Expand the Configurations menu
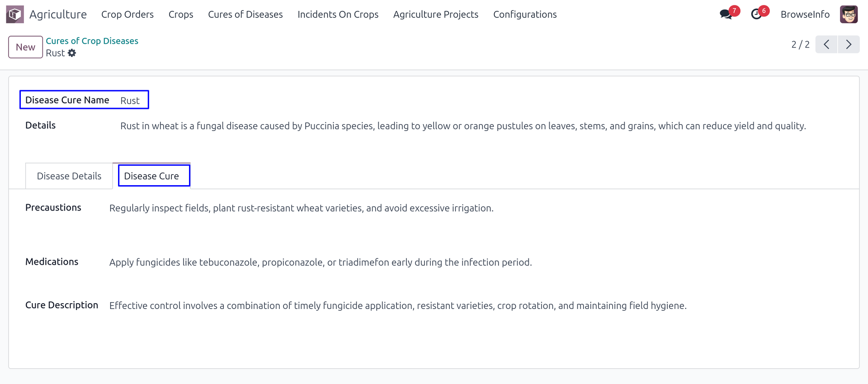This screenshot has width=868, height=384. coord(525,14)
